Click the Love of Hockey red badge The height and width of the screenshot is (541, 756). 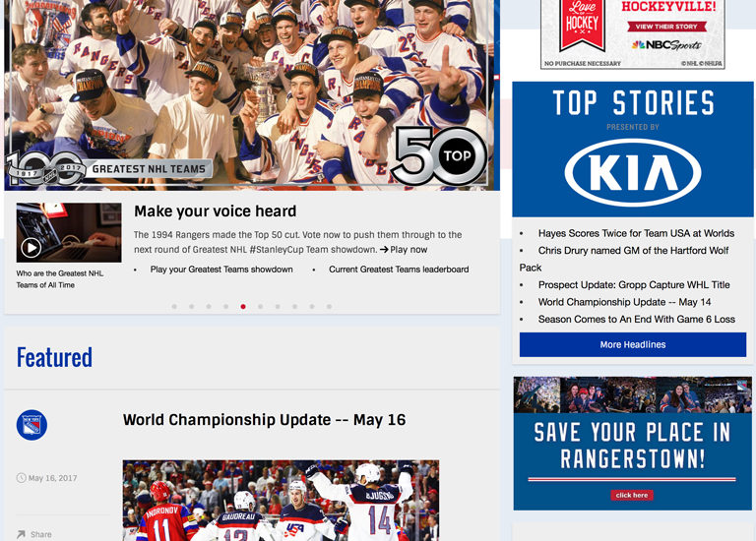(x=582, y=24)
